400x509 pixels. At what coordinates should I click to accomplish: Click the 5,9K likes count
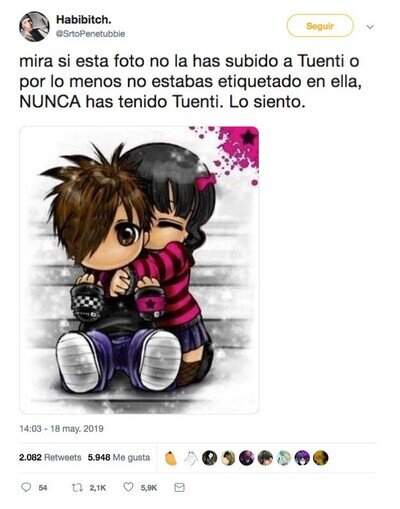(149, 488)
